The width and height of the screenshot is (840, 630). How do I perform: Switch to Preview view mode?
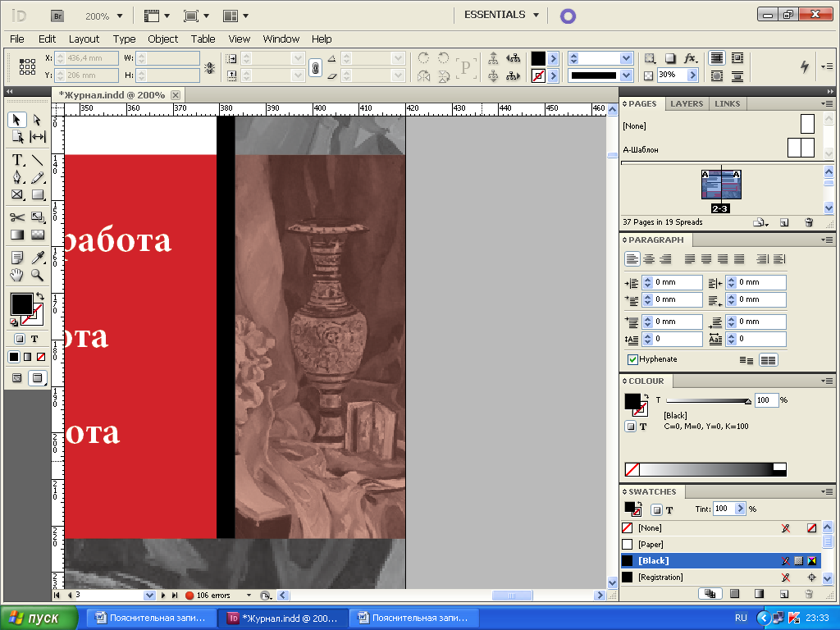click(37, 378)
